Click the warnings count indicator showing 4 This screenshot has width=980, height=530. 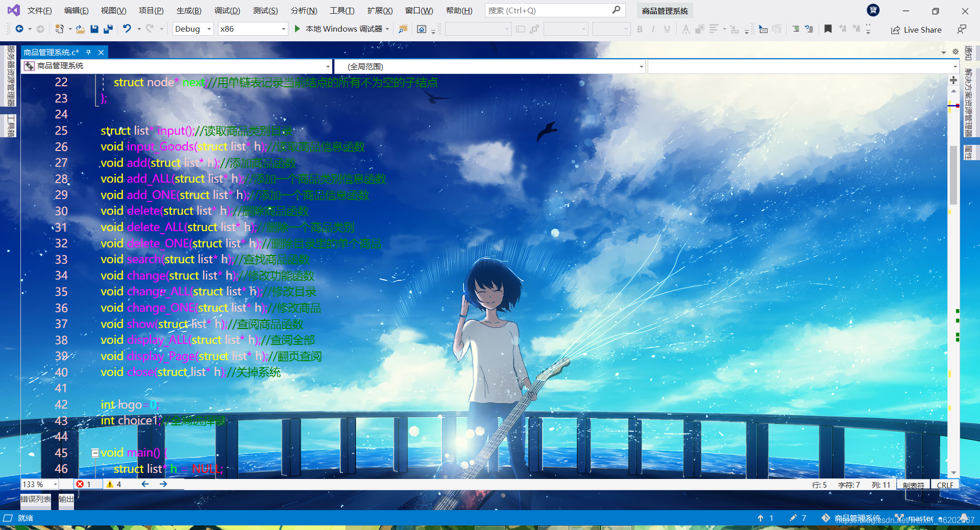[114, 484]
